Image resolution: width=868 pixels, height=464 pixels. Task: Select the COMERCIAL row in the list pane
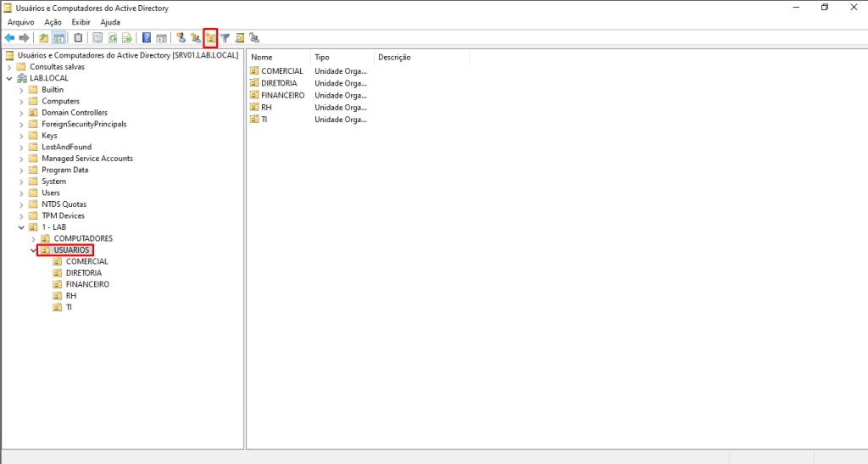point(308,71)
